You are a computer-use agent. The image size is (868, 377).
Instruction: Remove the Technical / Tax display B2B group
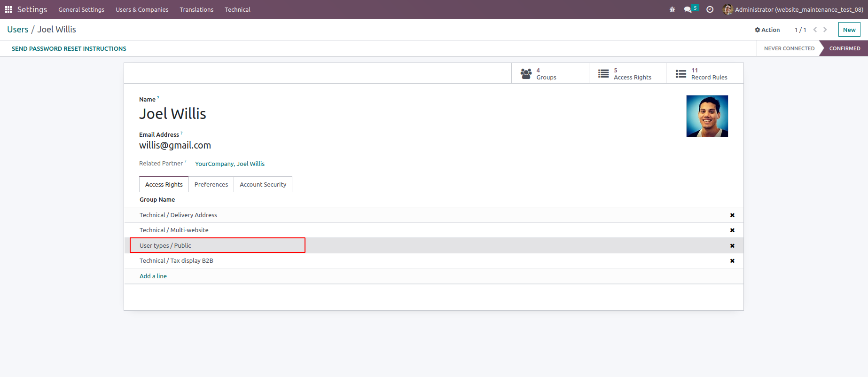click(x=732, y=261)
